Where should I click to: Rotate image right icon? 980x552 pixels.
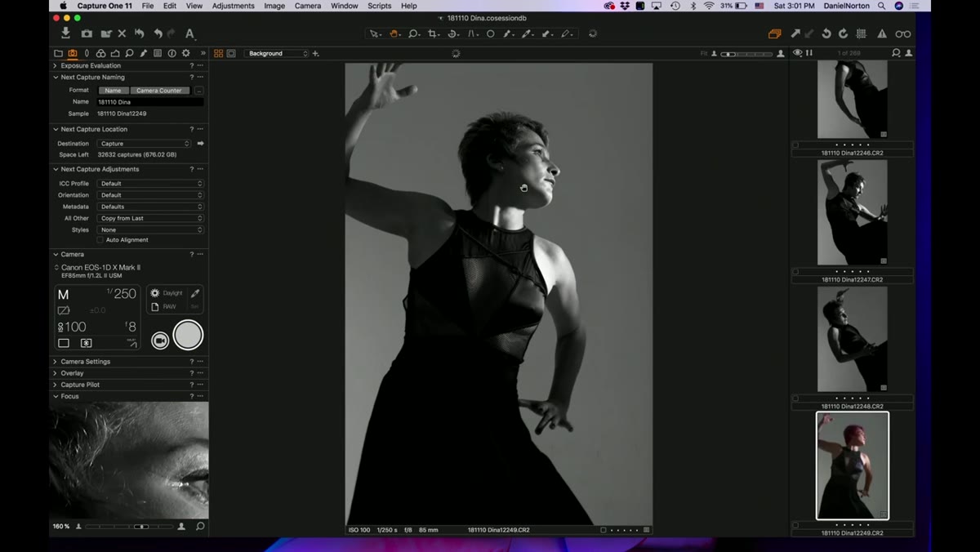click(843, 33)
